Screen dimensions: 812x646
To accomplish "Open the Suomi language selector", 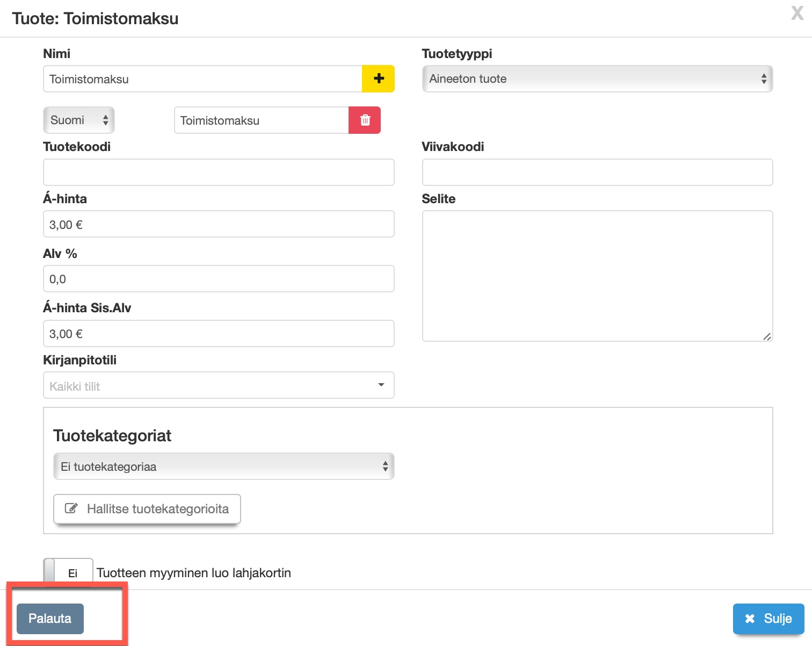I will [x=79, y=120].
